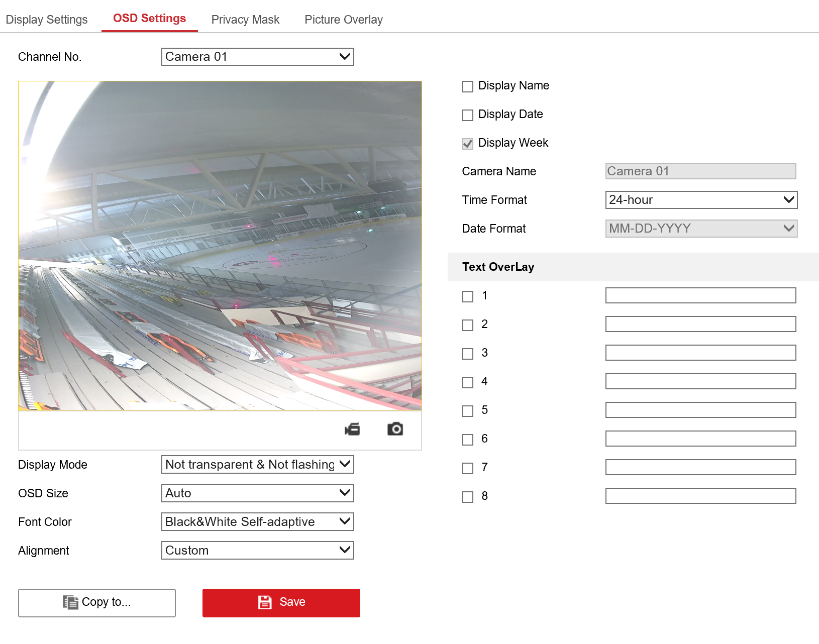Open the Channel No. dropdown
Screen dimensions: 819x644
pyautogui.click(x=257, y=57)
